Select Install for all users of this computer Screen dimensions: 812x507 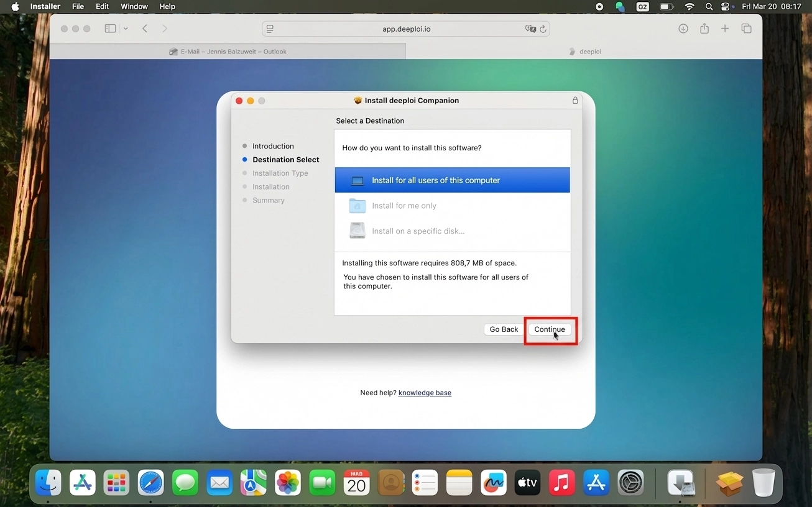[452, 180]
